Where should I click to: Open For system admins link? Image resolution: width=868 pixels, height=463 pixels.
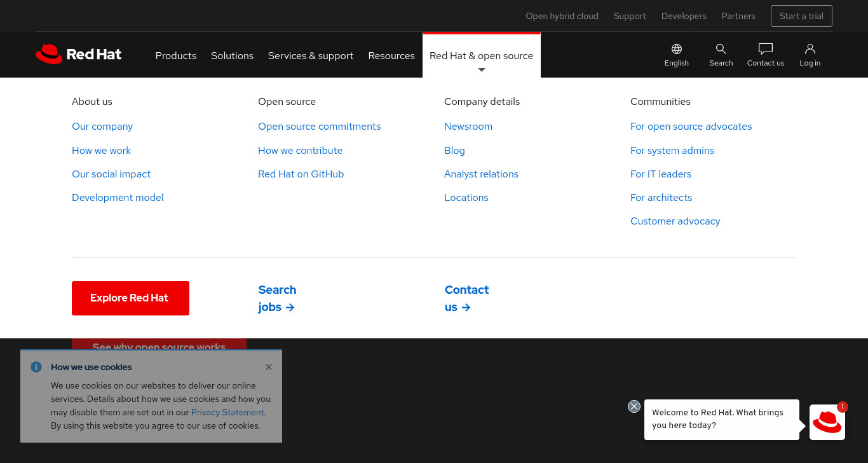[x=672, y=150]
